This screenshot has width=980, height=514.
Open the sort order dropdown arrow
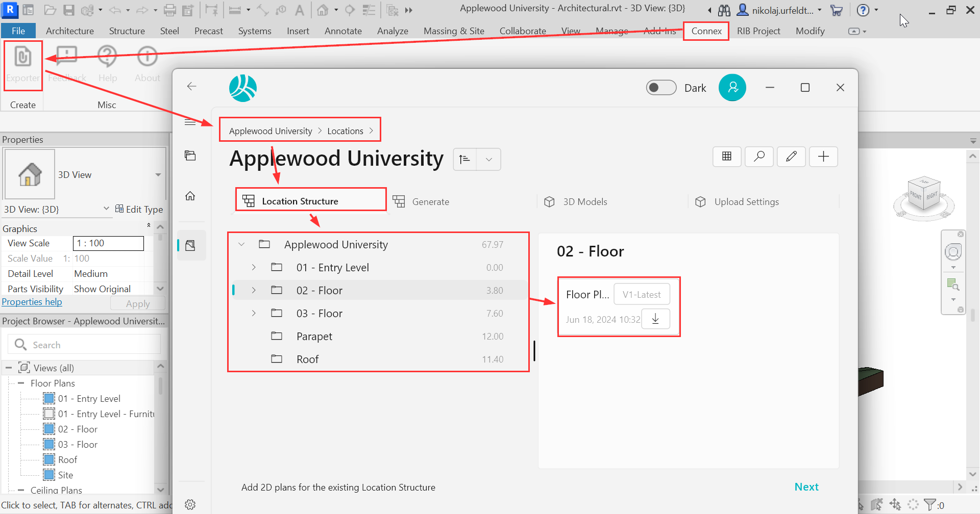(x=488, y=160)
